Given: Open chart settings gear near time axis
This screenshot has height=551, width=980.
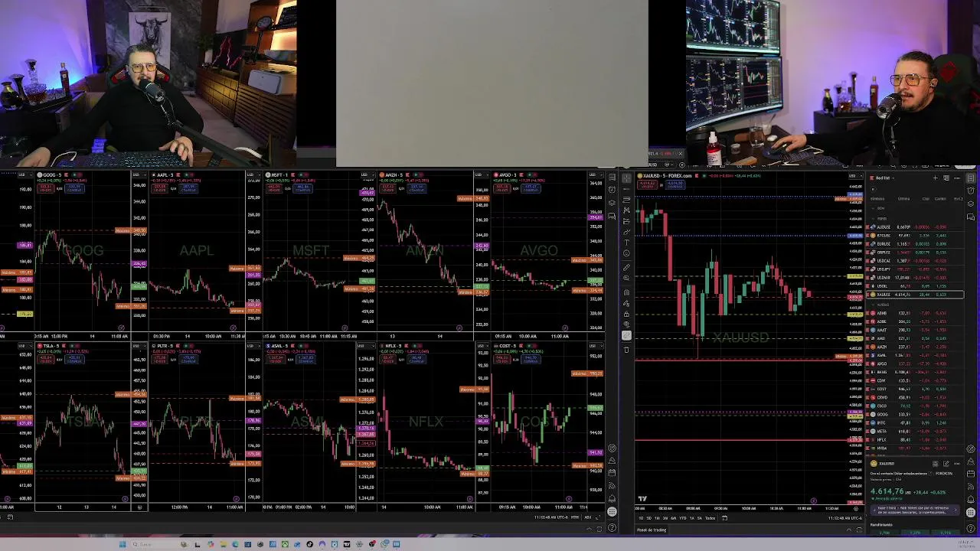Looking at the screenshot, I should pos(856,509).
